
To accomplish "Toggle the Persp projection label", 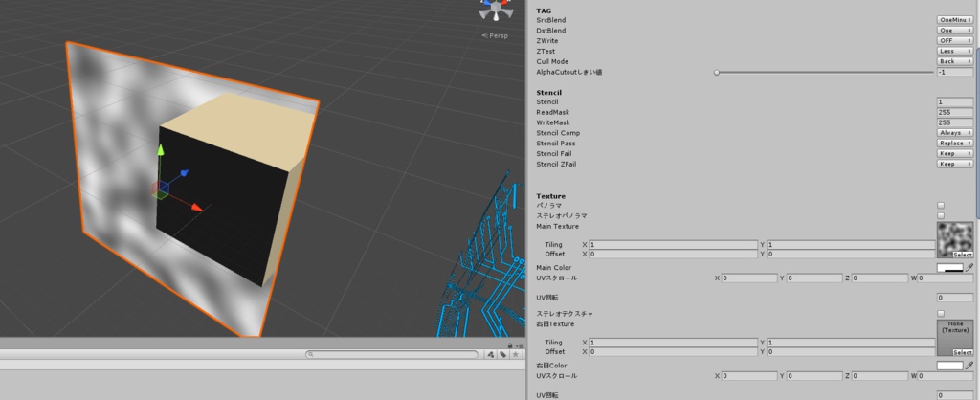I will point(495,35).
